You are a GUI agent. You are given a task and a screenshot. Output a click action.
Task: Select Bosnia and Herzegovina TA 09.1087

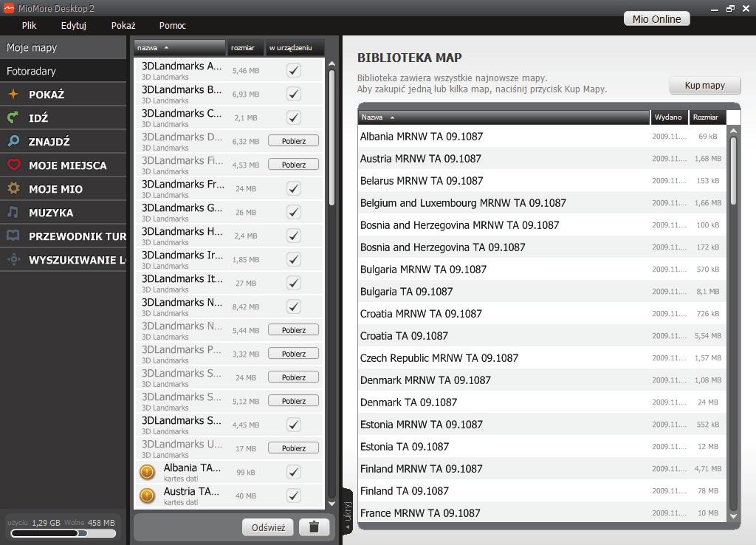point(542,247)
